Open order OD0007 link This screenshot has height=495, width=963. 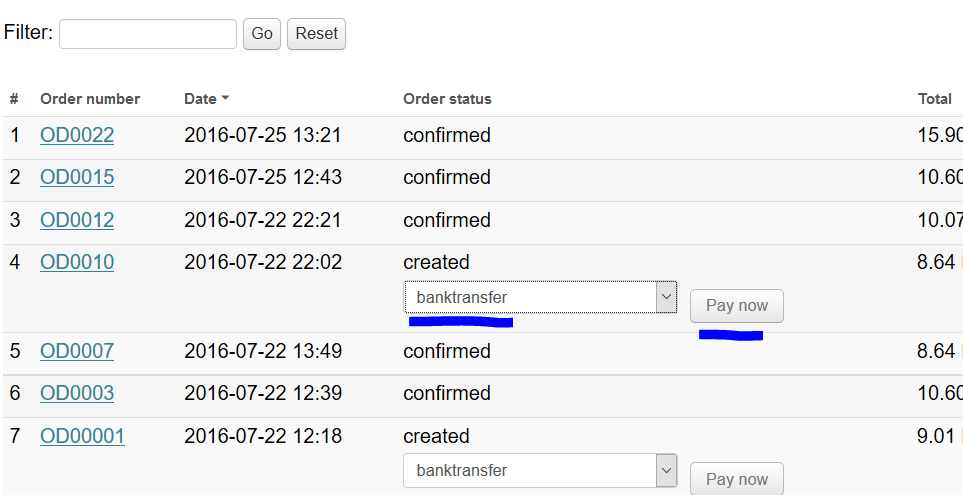pos(77,351)
